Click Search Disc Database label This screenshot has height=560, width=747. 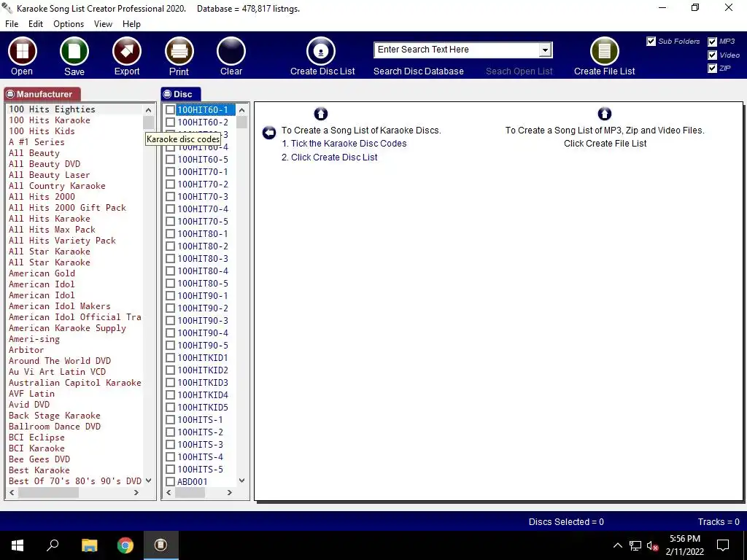418,71
